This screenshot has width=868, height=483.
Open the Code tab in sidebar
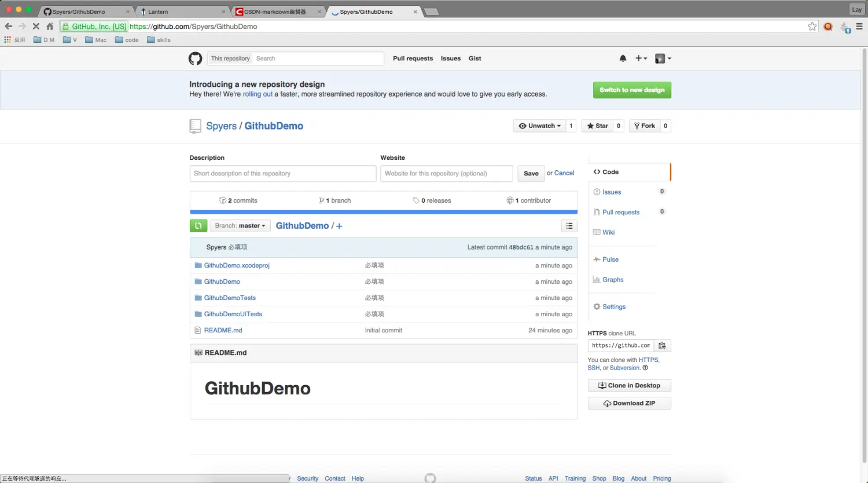629,172
